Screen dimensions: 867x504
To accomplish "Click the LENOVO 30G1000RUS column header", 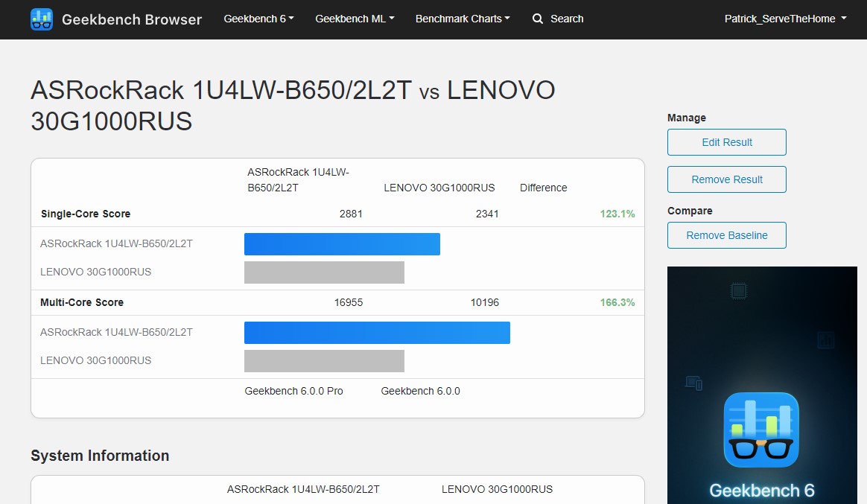I will click(x=439, y=188).
